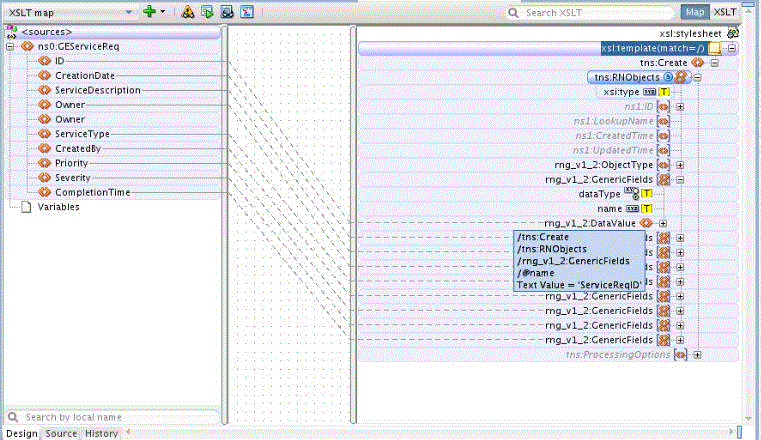Click the ns1:LookupName element icon
The image size is (761, 440).
663,121
